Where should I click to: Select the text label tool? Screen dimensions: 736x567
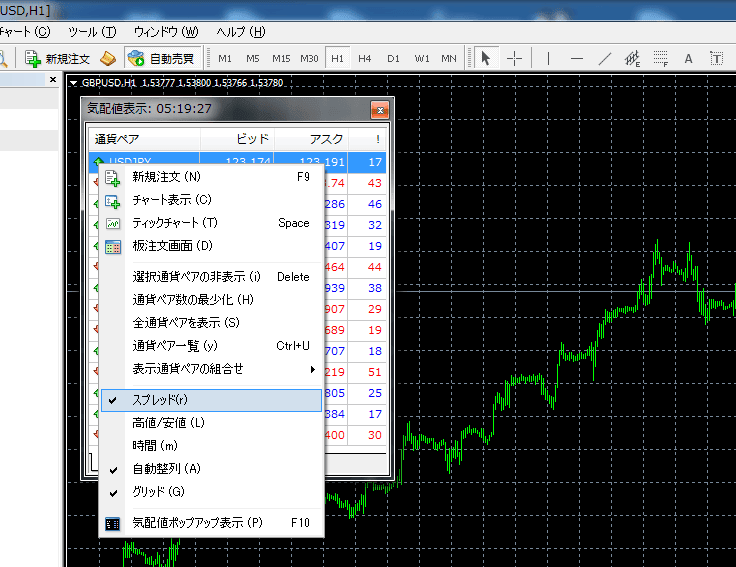tap(716, 59)
